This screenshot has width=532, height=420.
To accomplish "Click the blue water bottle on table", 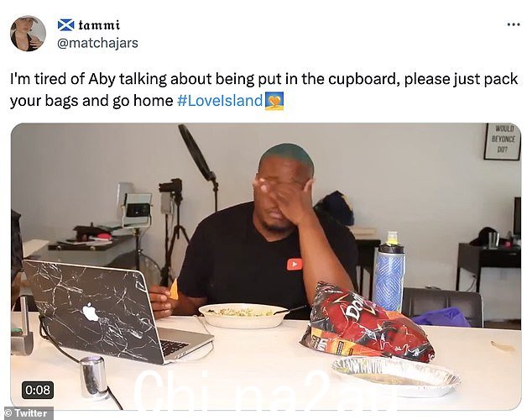I will coord(389,271).
